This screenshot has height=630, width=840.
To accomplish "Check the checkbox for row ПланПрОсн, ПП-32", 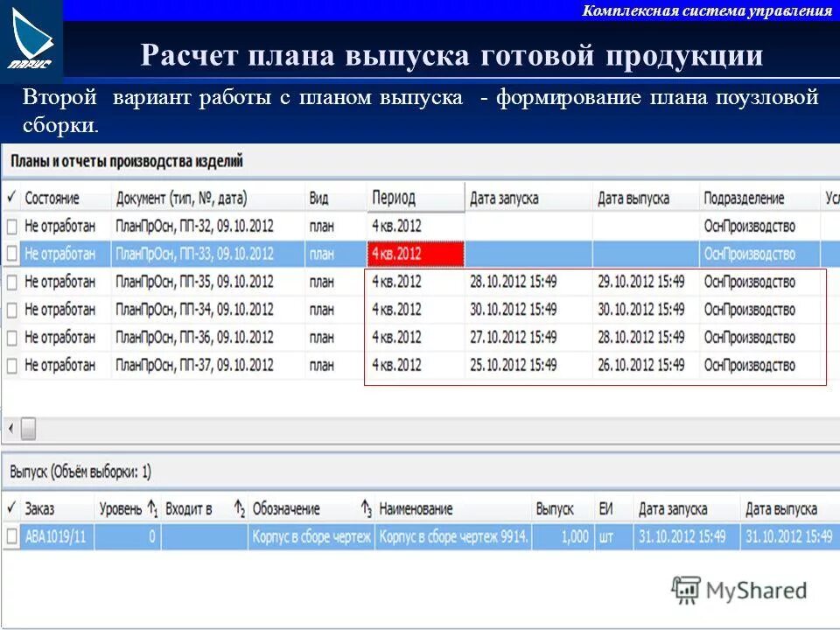I will [11, 225].
